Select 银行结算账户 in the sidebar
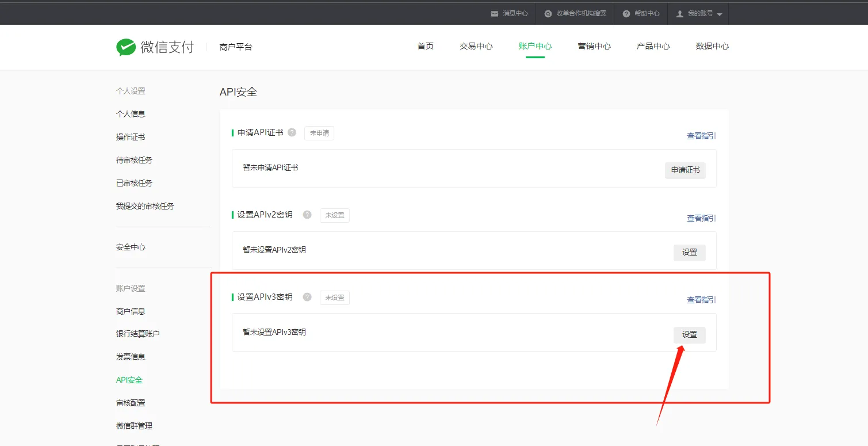This screenshot has width=868, height=446. tap(138, 333)
